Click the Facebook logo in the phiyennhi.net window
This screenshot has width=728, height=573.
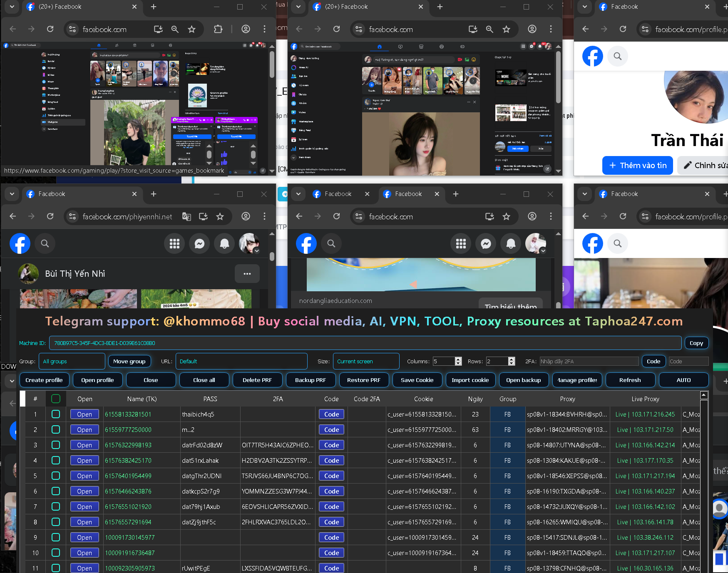[20, 244]
